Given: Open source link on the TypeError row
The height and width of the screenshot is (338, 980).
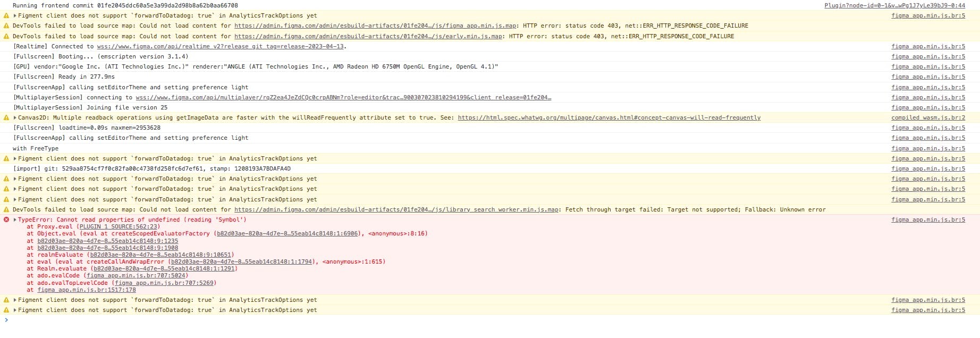Looking at the screenshot, I should 928,219.
